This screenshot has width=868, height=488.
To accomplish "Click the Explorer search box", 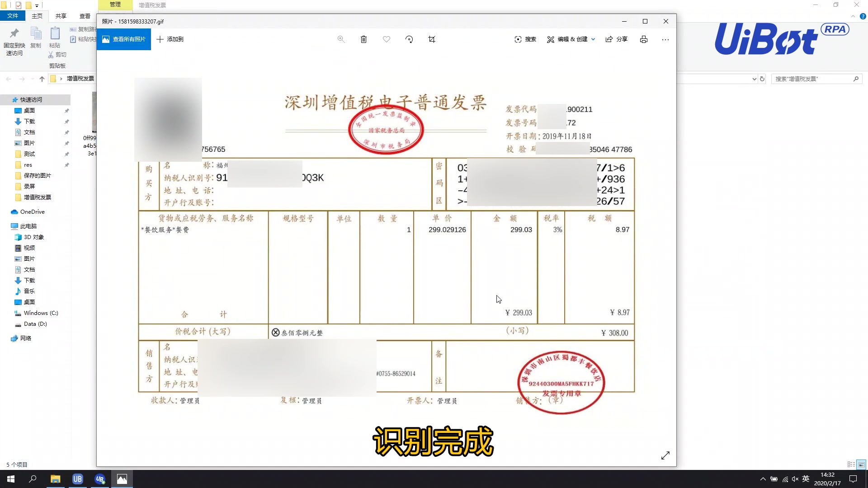I will click(814, 78).
